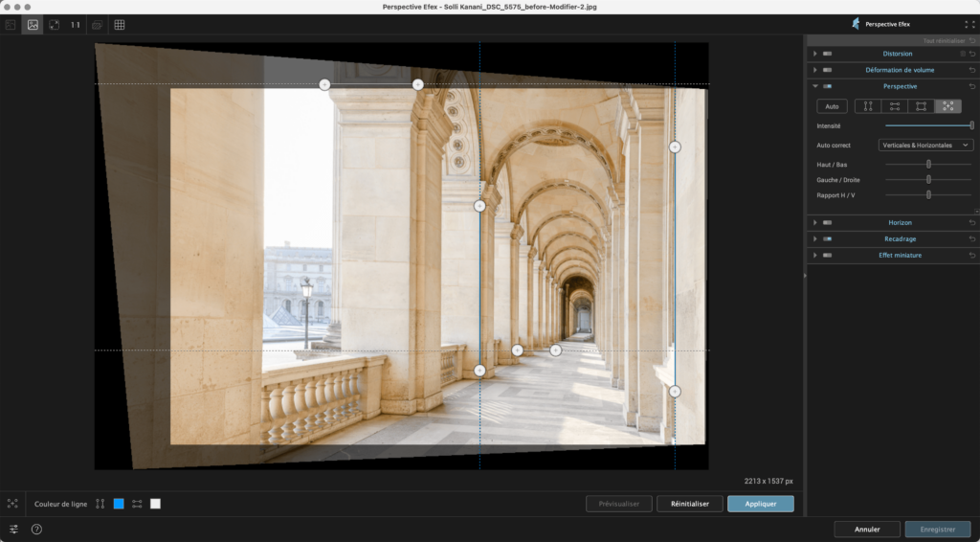
Task: Expand the Recadrage section
Action: tap(815, 238)
